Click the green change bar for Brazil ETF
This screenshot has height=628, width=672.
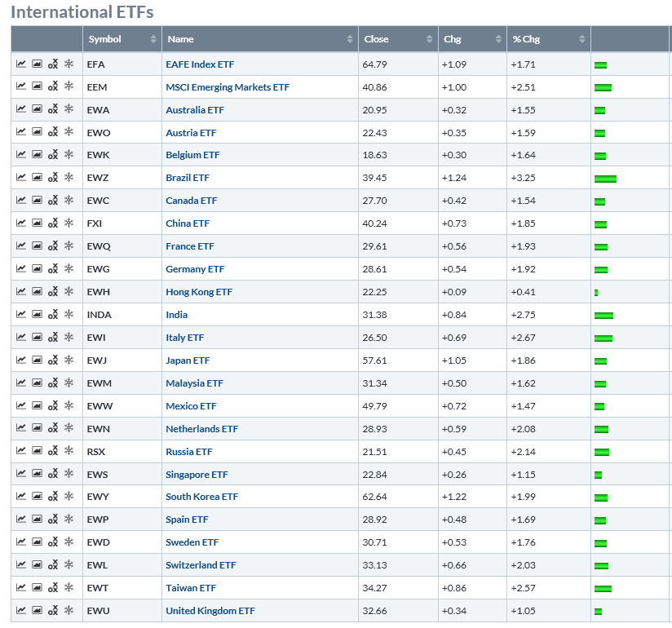click(605, 179)
